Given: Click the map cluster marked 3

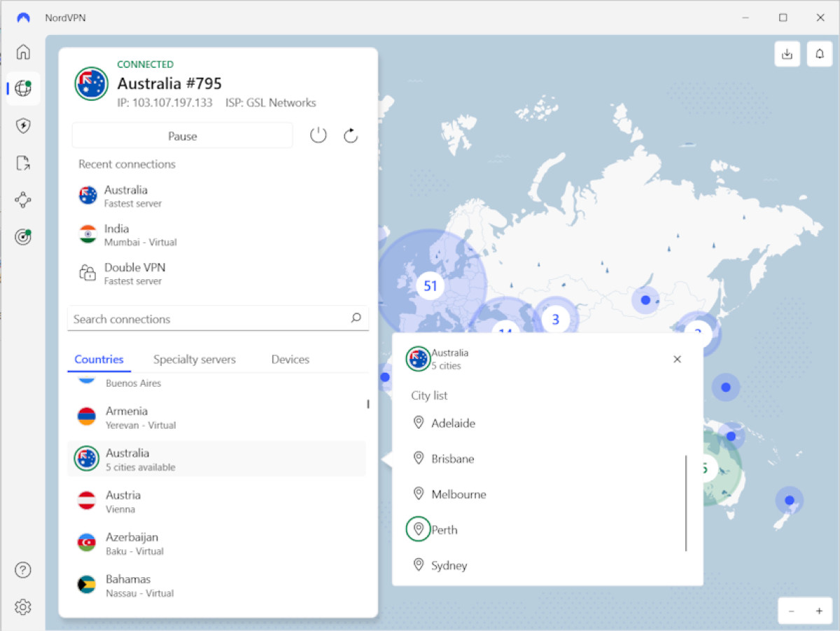Looking at the screenshot, I should tap(556, 320).
